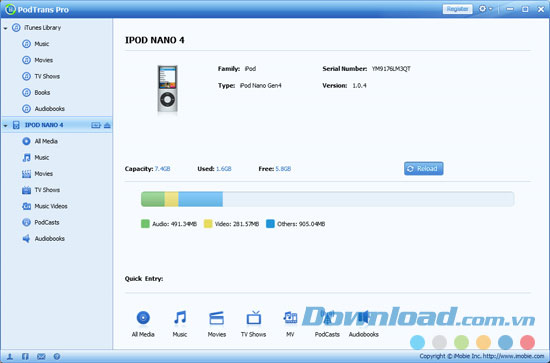The height and width of the screenshot is (363, 550).
Task: Click the Others: 905.04MB legend text
Action: pos(301,224)
